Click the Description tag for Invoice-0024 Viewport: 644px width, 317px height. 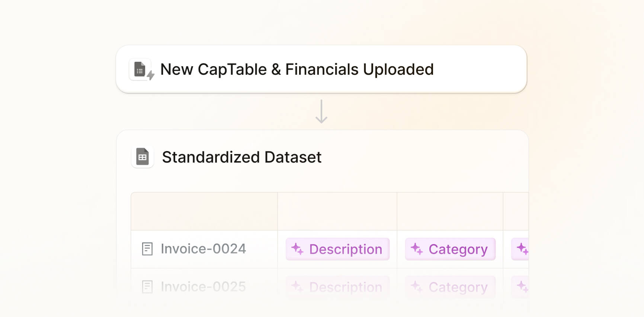tap(337, 249)
